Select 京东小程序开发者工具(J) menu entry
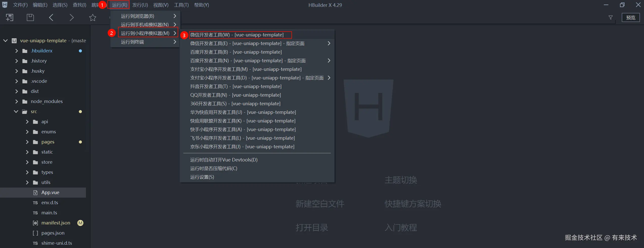This screenshot has height=248, width=644. click(257, 147)
